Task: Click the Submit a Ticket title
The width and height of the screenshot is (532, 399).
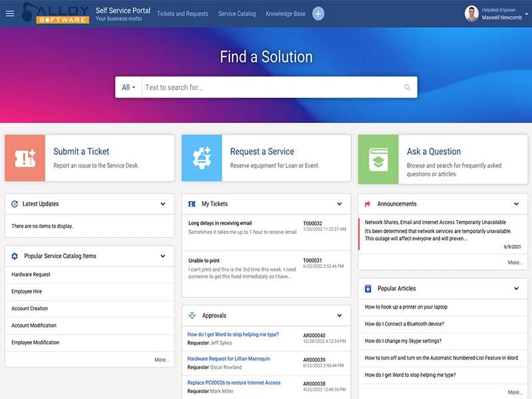Action: tap(81, 152)
